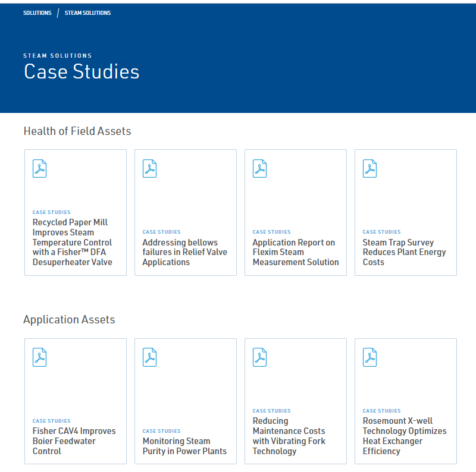The image size is (476, 472).
Task: Click the Health of Field Assets heading
Action: (x=76, y=131)
